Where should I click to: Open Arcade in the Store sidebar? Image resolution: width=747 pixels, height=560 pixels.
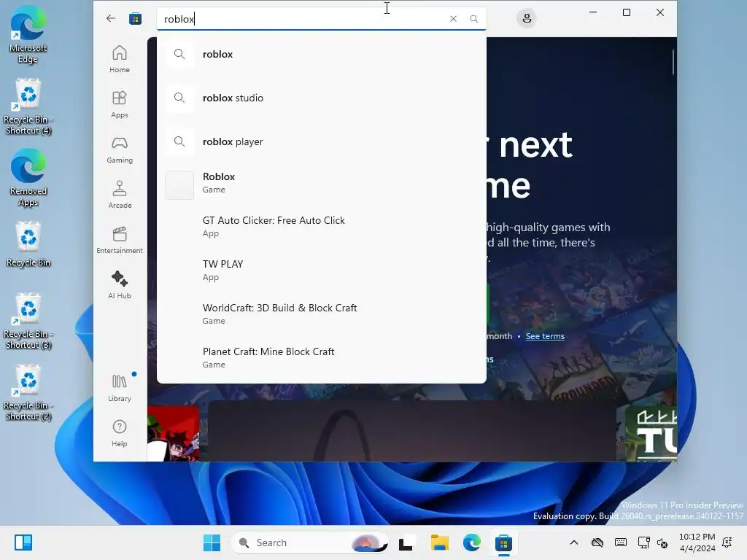120,195
